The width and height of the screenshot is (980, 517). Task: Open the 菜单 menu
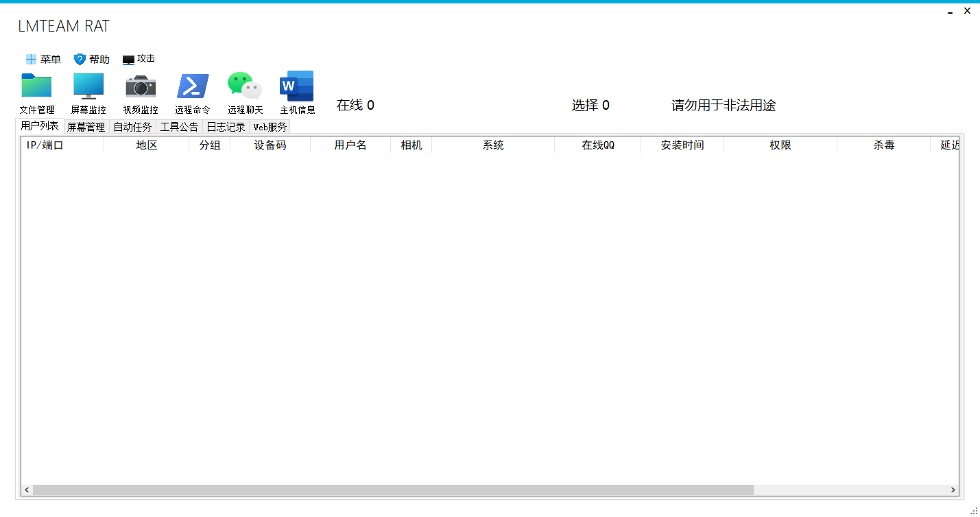pyautogui.click(x=43, y=60)
